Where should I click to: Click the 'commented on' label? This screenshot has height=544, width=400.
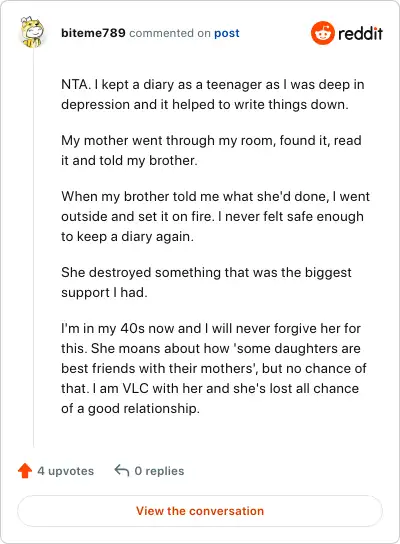(x=170, y=33)
